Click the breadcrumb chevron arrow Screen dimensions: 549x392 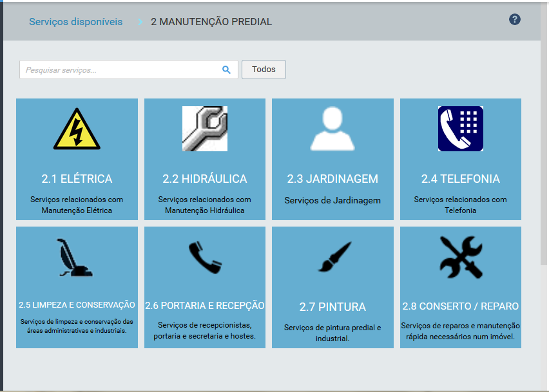tap(139, 21)
